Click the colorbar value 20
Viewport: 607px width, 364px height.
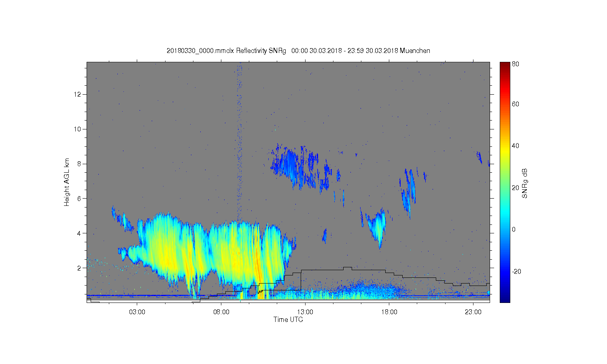[x=515, y=188]
